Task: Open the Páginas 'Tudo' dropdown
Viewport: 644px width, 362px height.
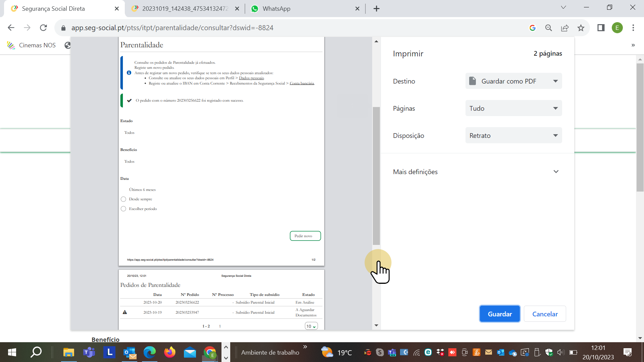Action: [513, 108]
